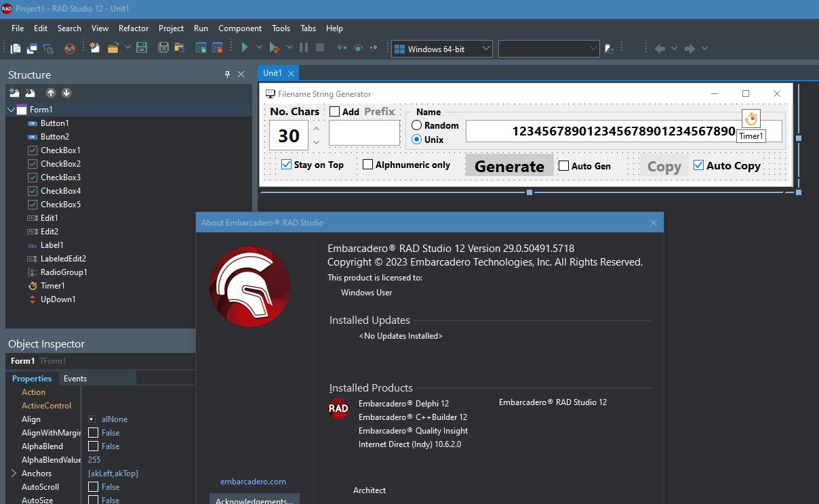Expand the Run with debugger dropdown arrow
This screenshot has width=819, height=504.
(289, 48)
